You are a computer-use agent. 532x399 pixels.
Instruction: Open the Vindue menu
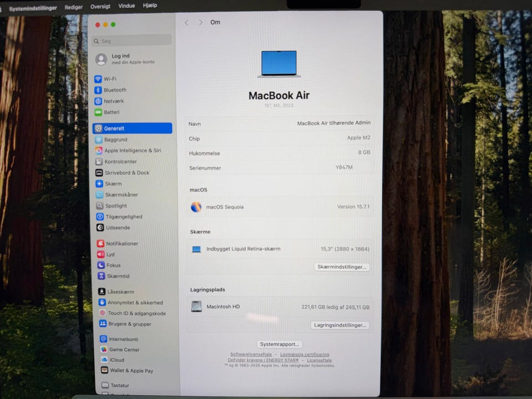(126, 6)
